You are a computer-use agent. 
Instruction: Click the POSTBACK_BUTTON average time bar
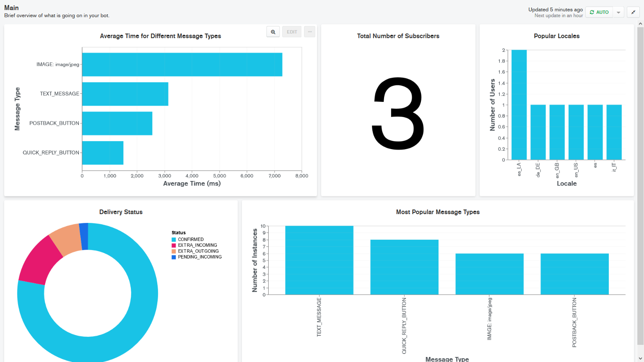117,123
